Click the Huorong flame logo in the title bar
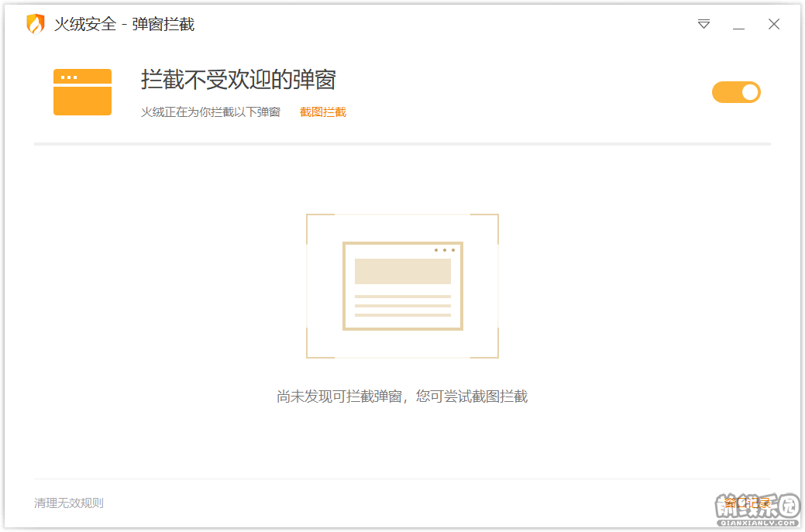 [x=34, y=24]
